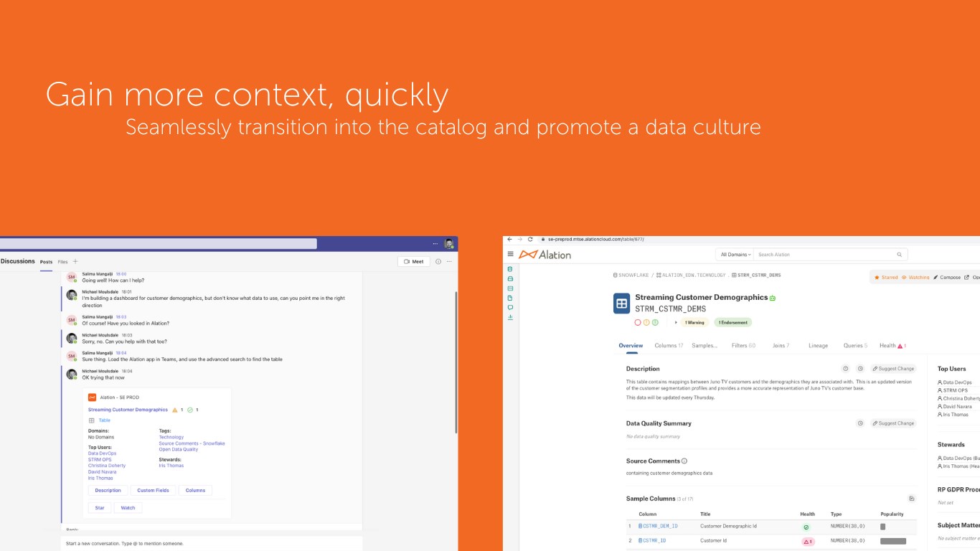The width and height of the screenshot is (980, 551).
Task: Click Sample Columns export icon
Action: [911, 499]
